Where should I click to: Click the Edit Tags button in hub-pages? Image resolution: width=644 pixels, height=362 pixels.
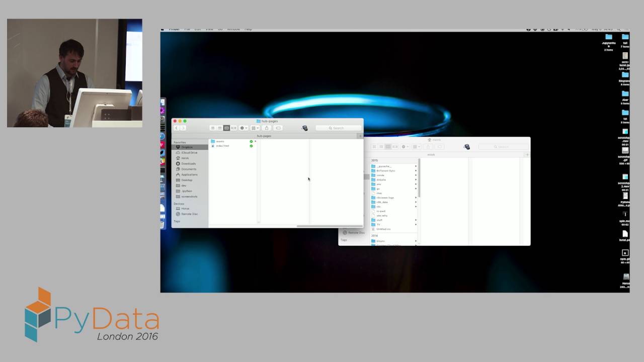pyautogui.click(x=278, y=128)
